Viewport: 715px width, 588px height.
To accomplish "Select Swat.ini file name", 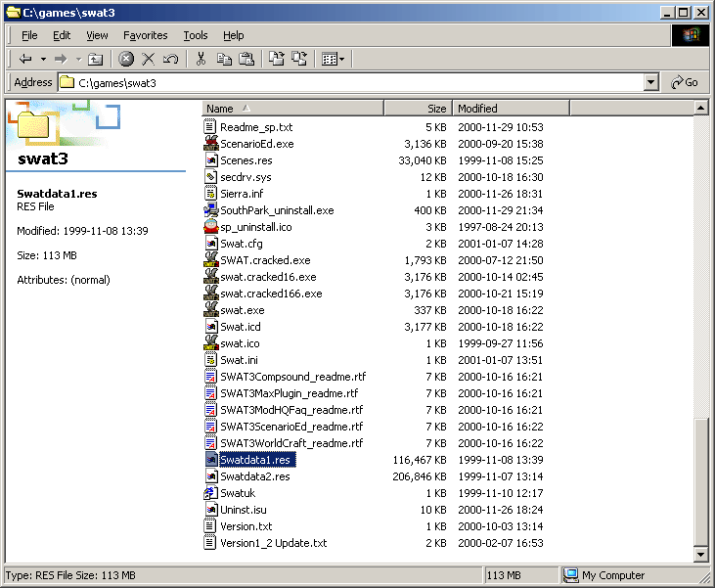I will coord(239,360).
